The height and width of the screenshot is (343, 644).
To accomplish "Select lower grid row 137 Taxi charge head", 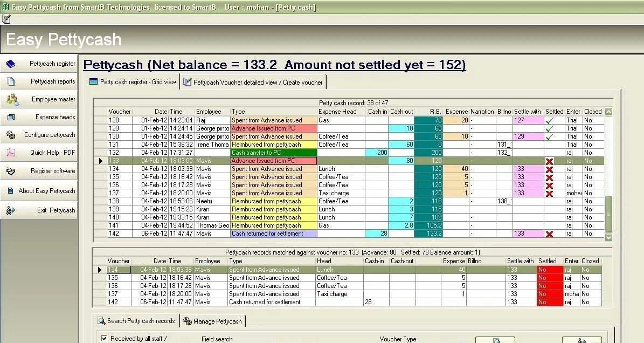I will pos(340,294).
